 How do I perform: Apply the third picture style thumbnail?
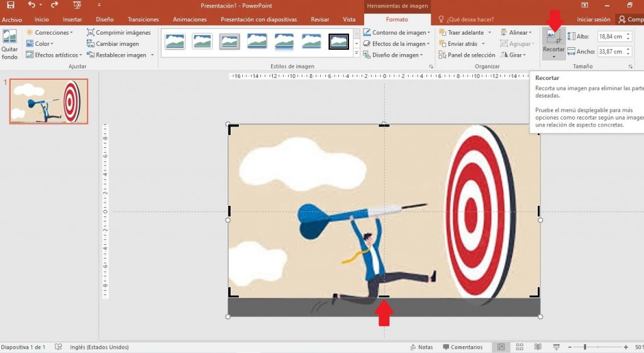(230, 42)
